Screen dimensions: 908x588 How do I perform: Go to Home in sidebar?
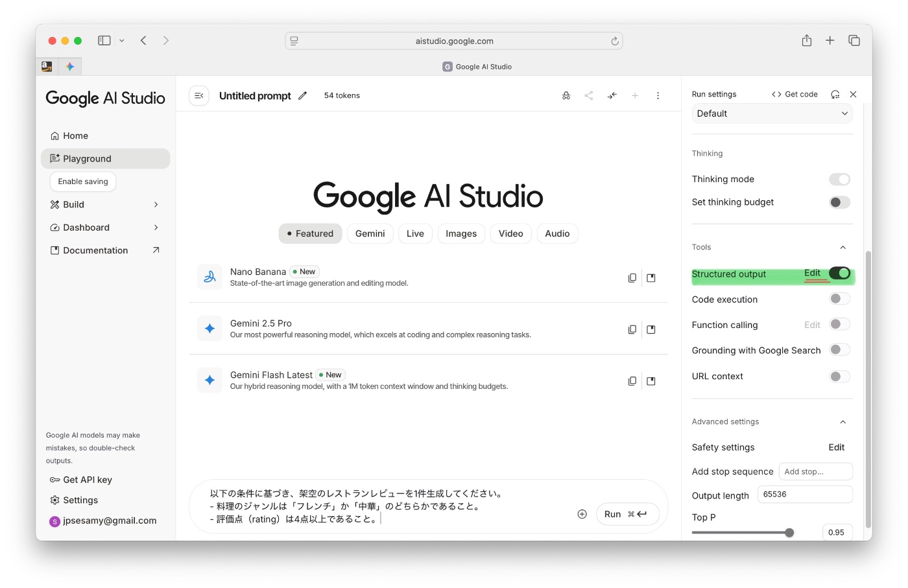tap(106, 135)
